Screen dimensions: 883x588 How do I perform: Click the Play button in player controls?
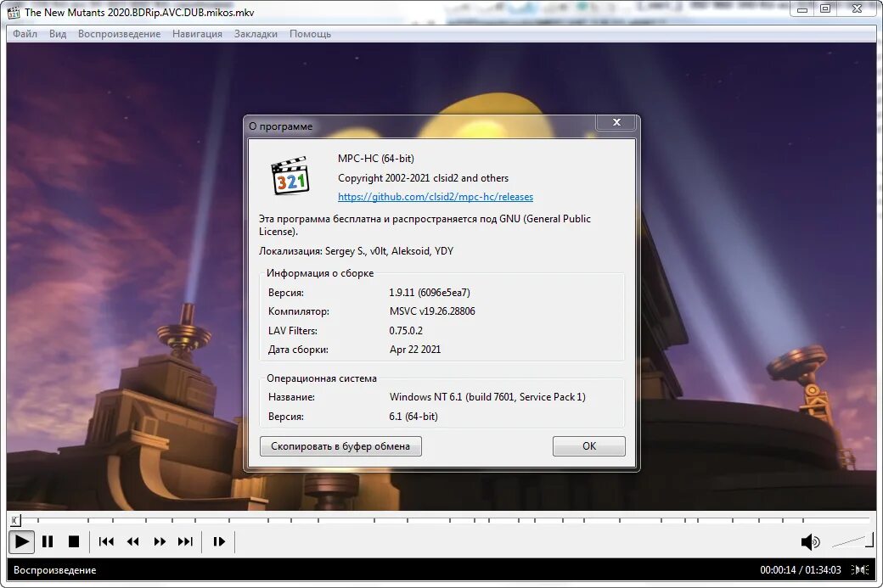pos(21,542)
